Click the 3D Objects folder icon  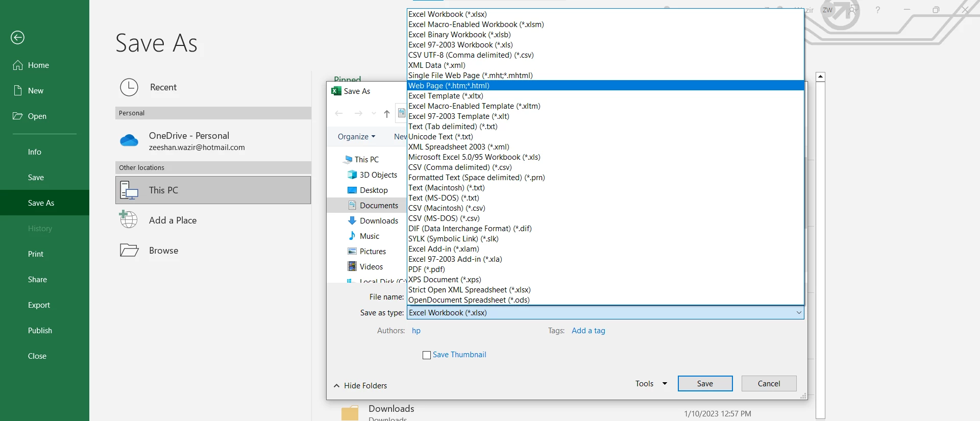[352, 175]
